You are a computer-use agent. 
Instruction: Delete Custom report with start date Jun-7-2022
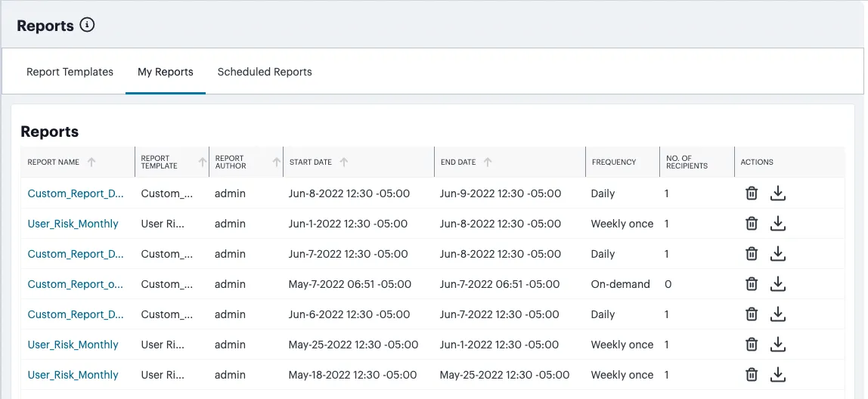tap(752, 253)
